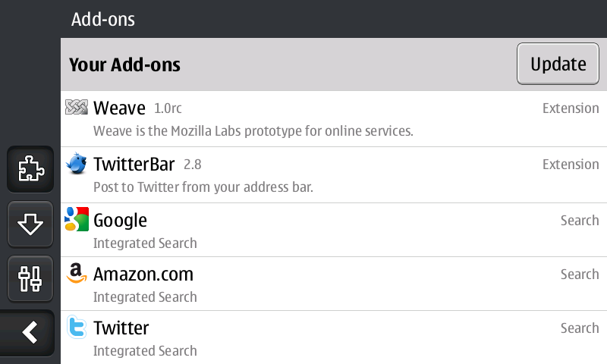Image resolution: width=607 pixels, height=364 pixels.
Task: Select the Google integrated search name
Action: click(x=120, y=221)
